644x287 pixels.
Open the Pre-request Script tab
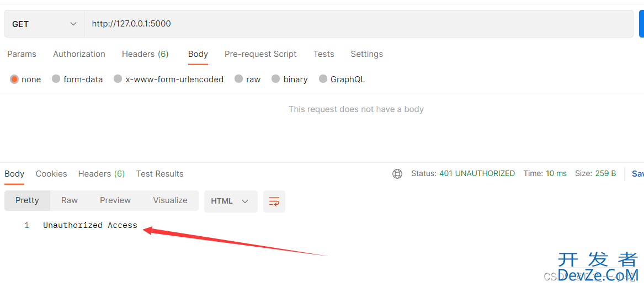(x=260, y=54)
